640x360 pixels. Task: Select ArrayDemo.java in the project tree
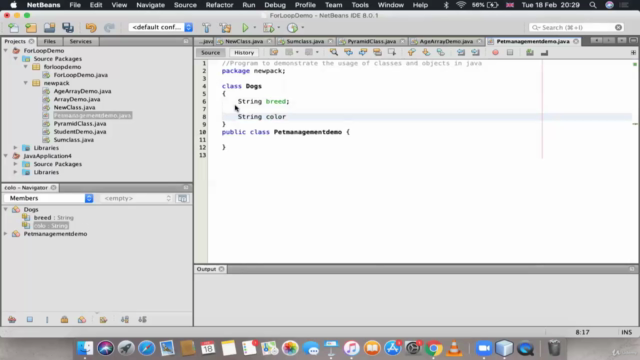(x=77, y=99)
